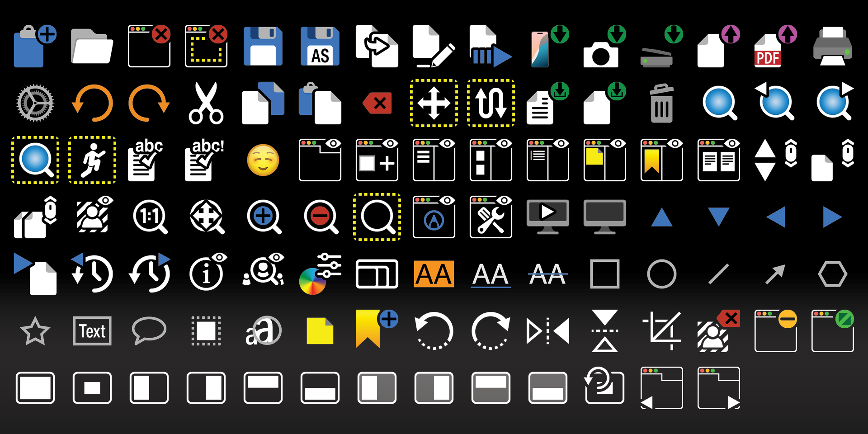Click the blue floppy disk Save icon
Screen dimensions: 868x434
click(263, 46)
